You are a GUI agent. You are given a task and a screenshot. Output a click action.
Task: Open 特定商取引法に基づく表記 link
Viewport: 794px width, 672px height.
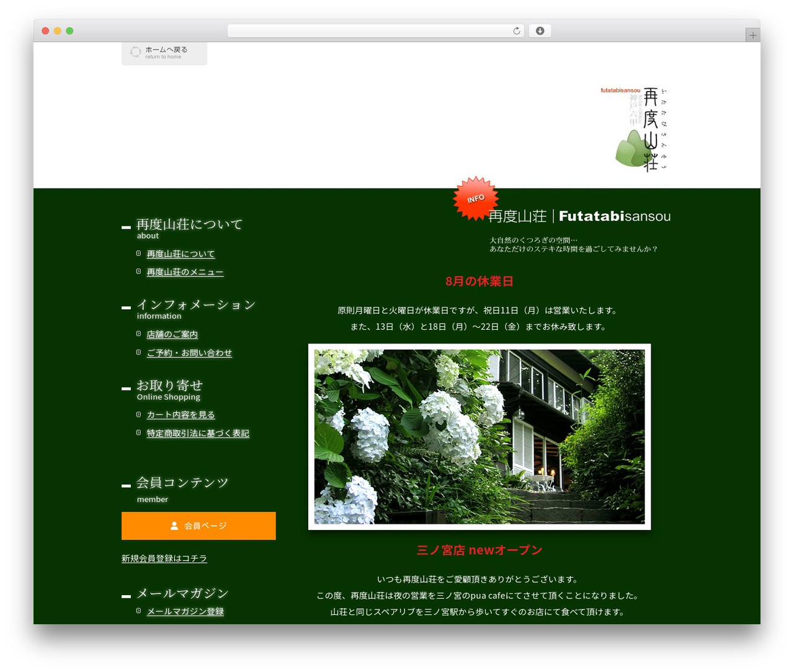click(x=198, y=434)
